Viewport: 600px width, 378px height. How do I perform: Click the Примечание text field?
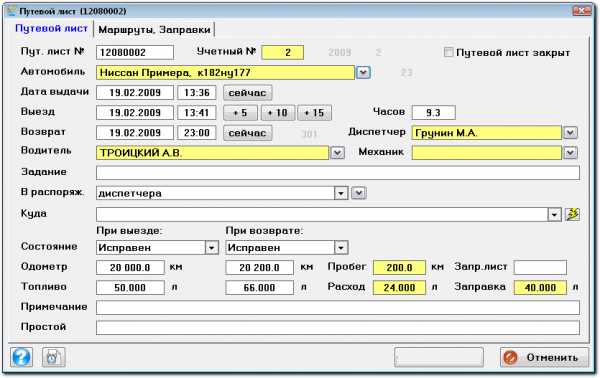click(x=338, y=308)
